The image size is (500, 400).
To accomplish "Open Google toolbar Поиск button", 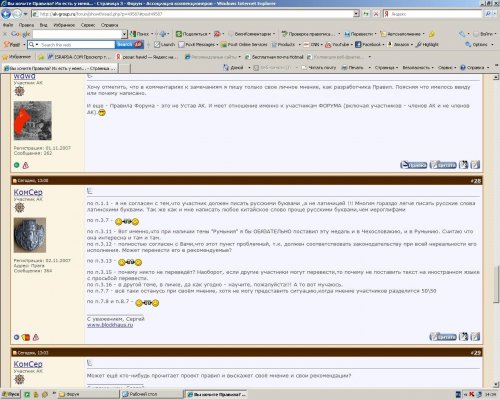I will 140,34.
